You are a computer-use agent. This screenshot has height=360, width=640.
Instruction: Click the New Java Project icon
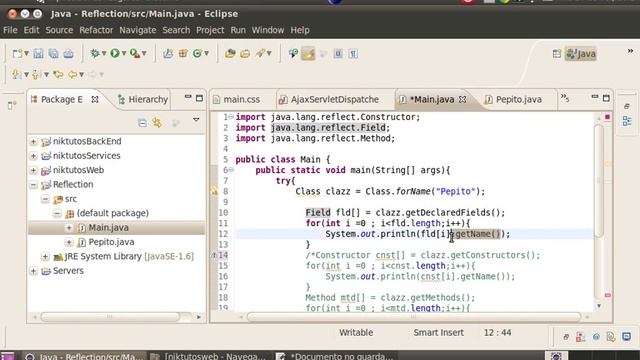pos(168,53)
